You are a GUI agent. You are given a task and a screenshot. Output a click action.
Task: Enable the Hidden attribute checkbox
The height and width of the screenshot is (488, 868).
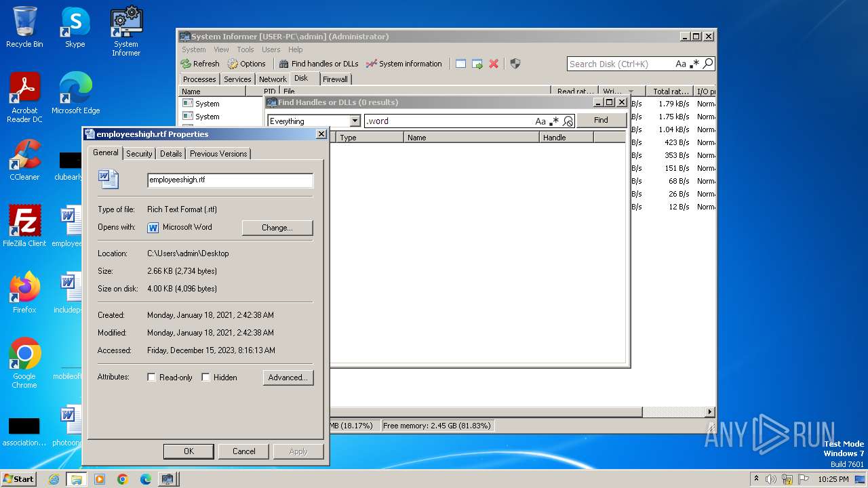[x=205, y=378]
